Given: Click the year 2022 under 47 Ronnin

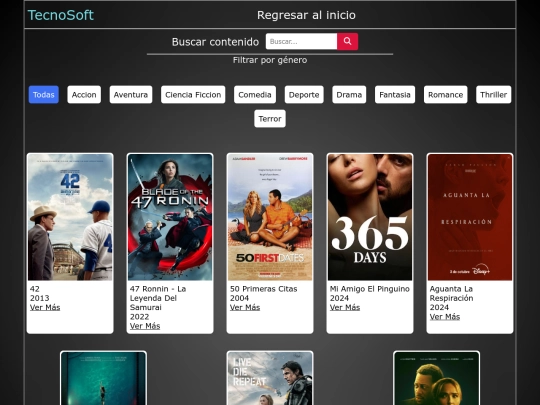Looking at the screenshot, I should click(139, 317).
